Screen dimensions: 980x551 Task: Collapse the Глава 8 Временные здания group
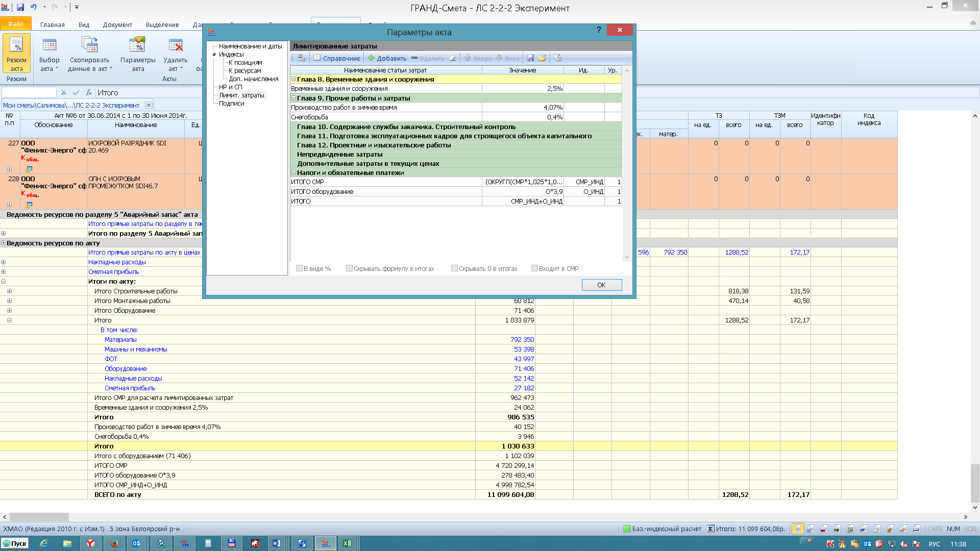coord(293,80)
